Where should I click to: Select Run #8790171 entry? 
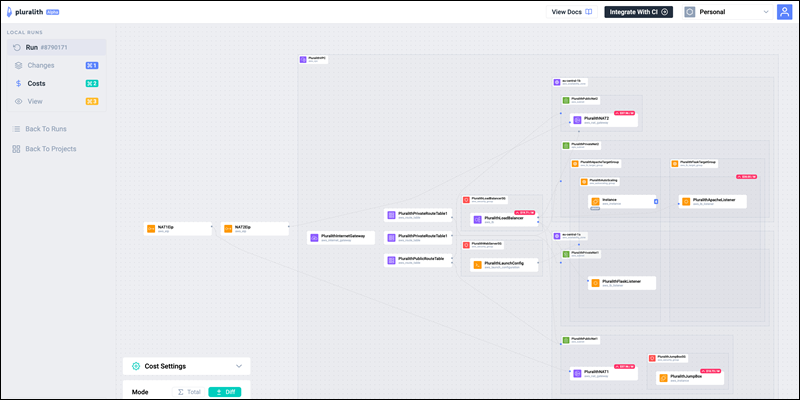(x=57, y=47)
